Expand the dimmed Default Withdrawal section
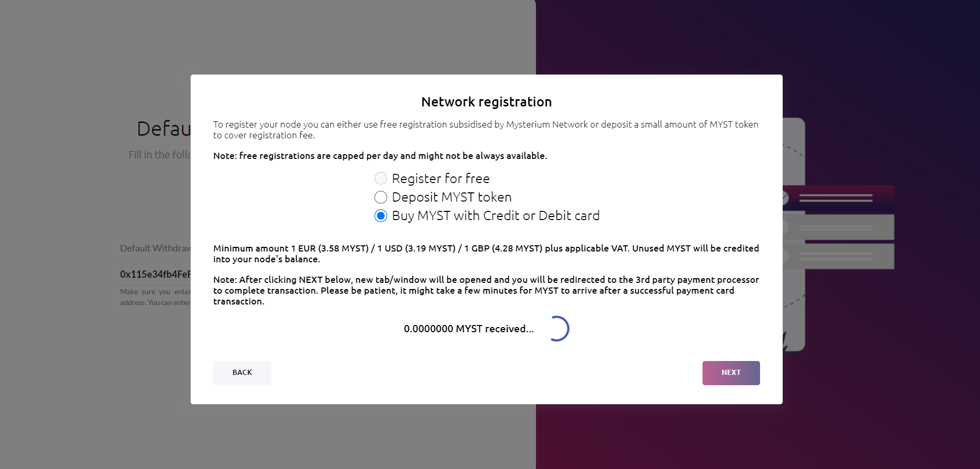 click(154, 248)
